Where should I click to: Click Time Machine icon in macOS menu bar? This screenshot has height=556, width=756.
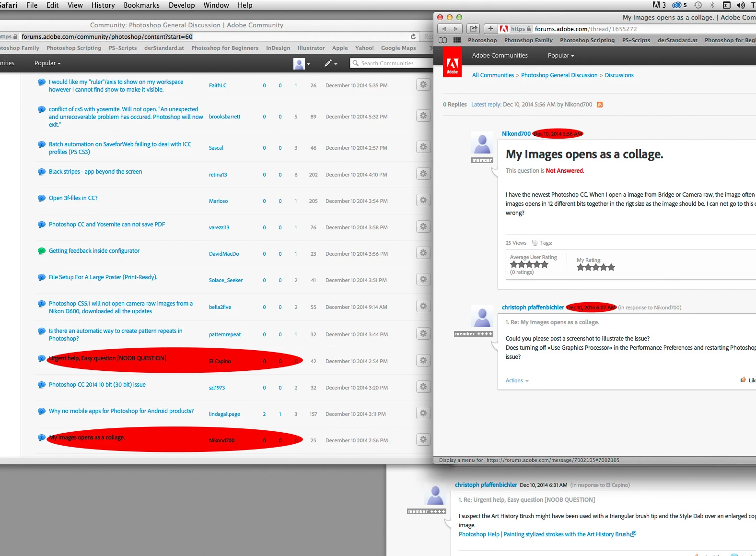tap(698, 5)
